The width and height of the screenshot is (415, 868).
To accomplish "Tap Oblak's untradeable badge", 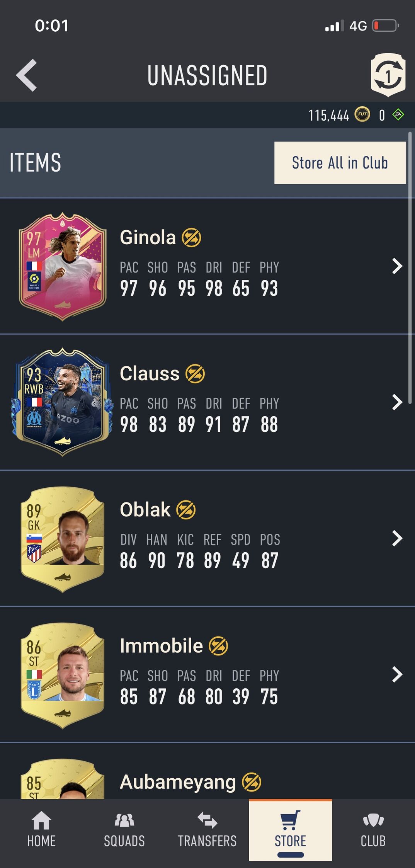I will point(186,510).
